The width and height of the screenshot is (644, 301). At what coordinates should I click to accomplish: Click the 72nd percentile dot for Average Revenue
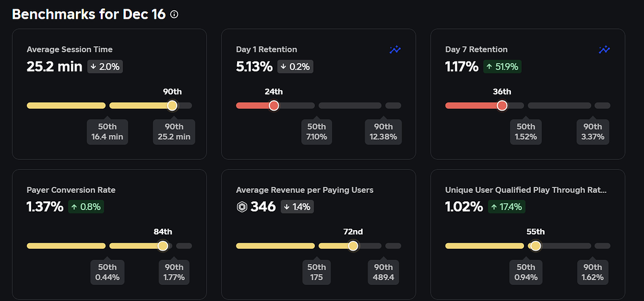tap(353, 246)
